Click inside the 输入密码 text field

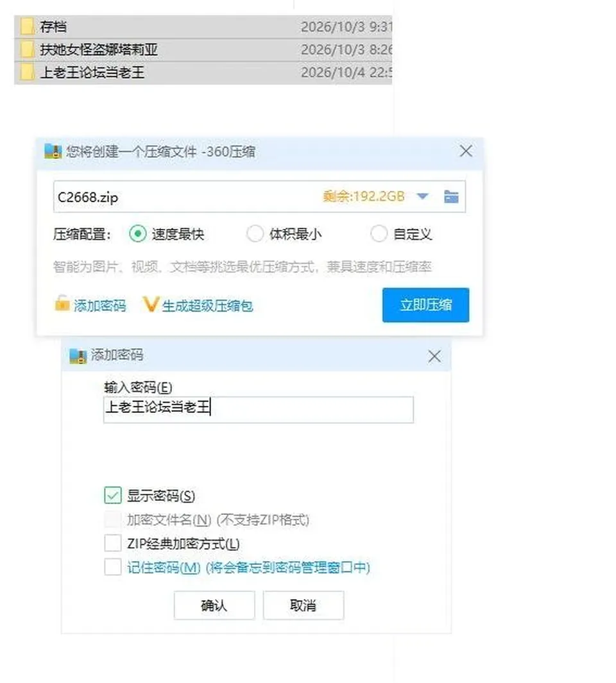coord(259,409)
